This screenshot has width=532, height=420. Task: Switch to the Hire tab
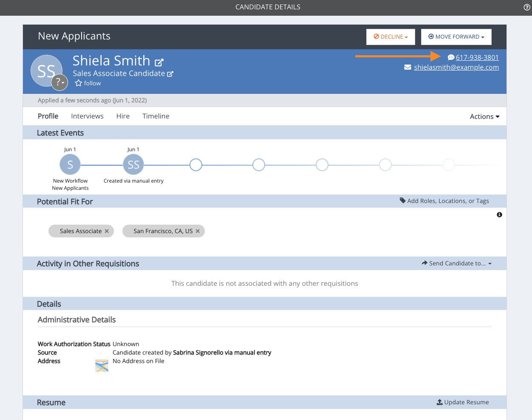123,116
